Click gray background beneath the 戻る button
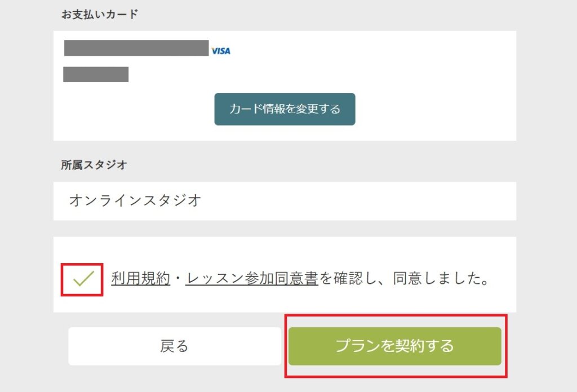Image resolution: width=577 pixels, height=392 pixels. coord(175,378)
